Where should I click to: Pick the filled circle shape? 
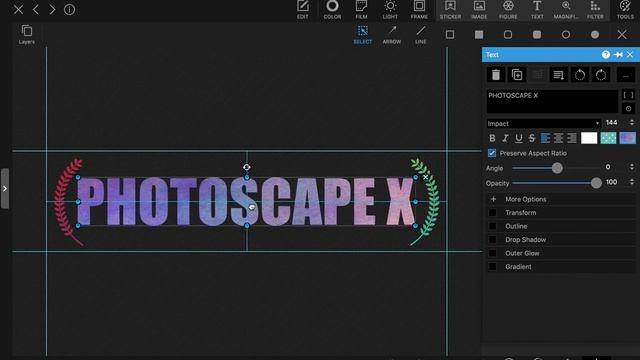pyautogui.click(x=595, y=35)
